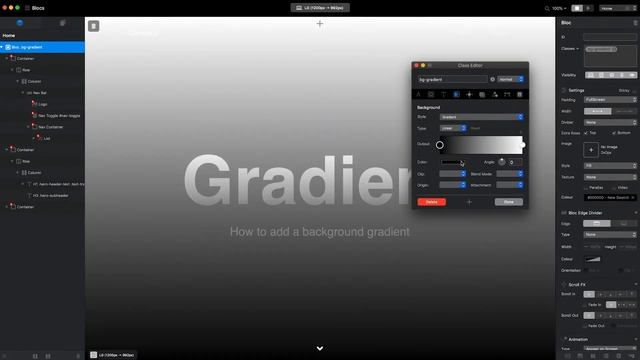The height and width of the screenshot is (360, 640).
Task: Open the position crosshair tab in Class Editor
Action: click(x=469, y=95)
